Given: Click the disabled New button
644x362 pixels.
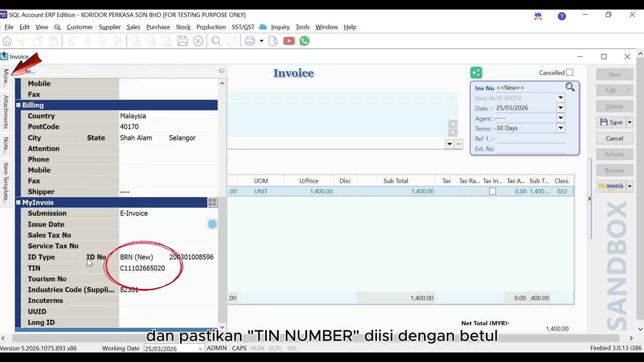Looking at the screenshot, I should click(614, 74).
